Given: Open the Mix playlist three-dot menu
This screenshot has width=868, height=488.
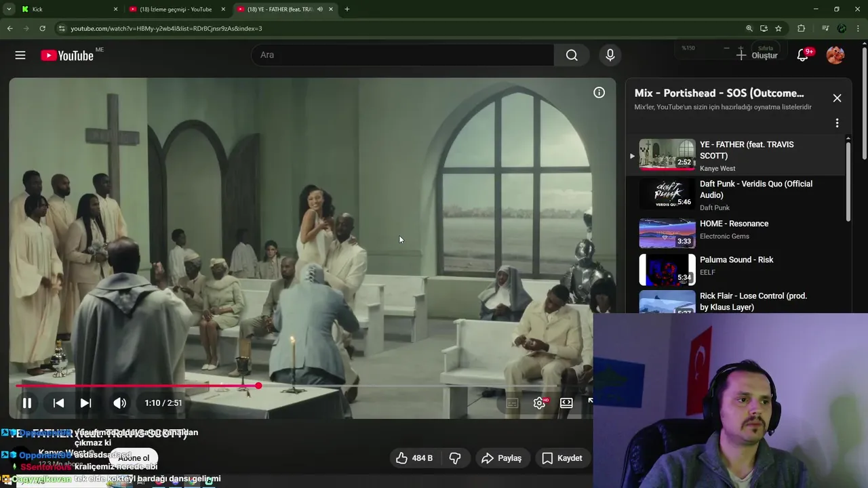Looking at the screenshot, I should (837, 123).
